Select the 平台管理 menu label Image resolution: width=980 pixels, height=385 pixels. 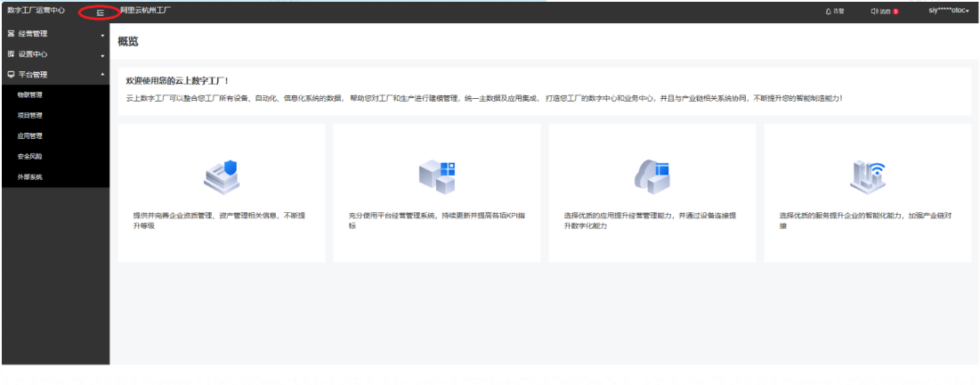[33, 75]
